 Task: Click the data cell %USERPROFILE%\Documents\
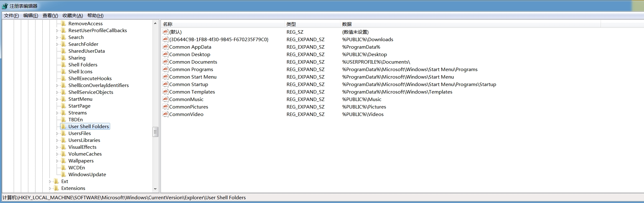coord(376,62)
